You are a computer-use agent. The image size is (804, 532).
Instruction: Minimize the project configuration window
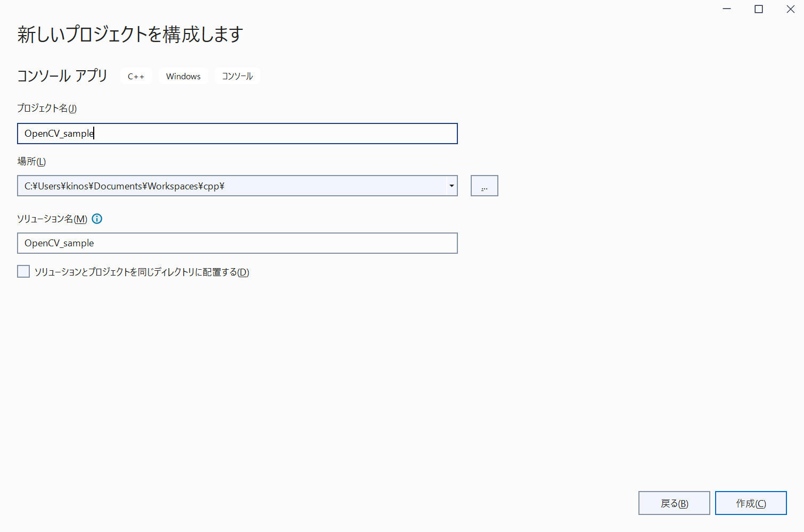(x=727, y=9)
